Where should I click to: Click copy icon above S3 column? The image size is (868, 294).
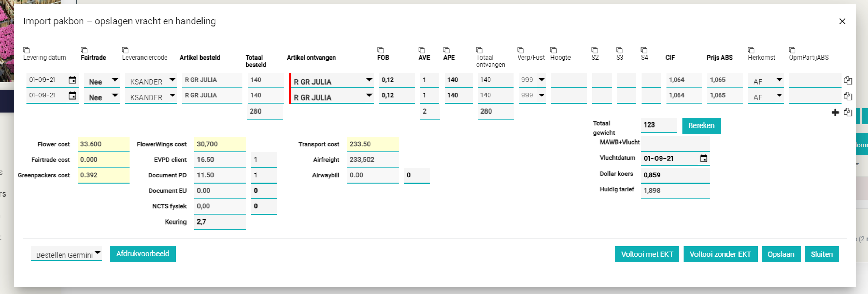619,50
